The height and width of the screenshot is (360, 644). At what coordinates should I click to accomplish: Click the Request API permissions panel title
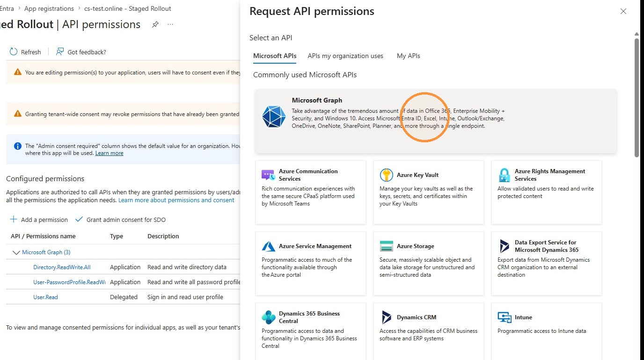point(312,11)
